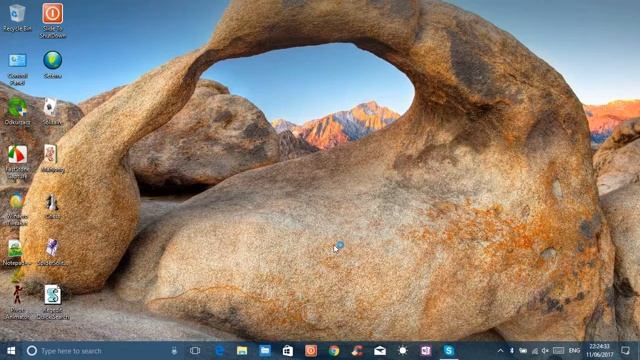Open the Microsoft Store taskbar icon
Screen dimensions: 640x360
coord(288,351)
